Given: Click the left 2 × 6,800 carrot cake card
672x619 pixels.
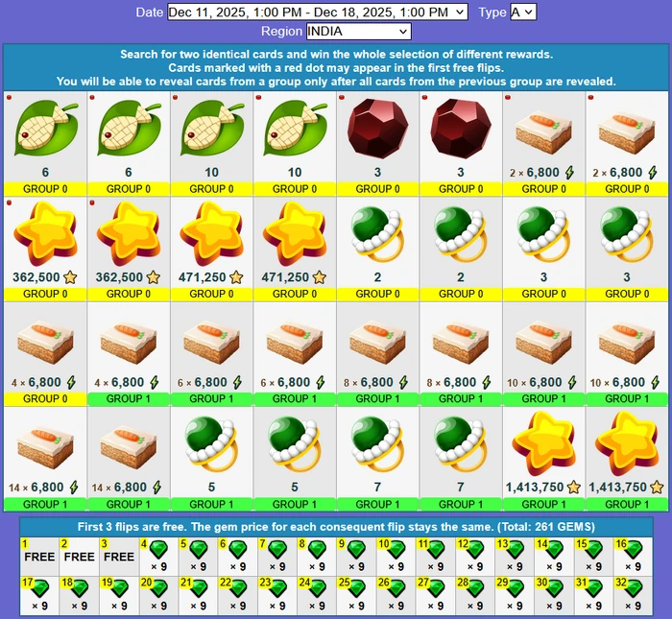Looking at the screenshot, I should 544,144.
